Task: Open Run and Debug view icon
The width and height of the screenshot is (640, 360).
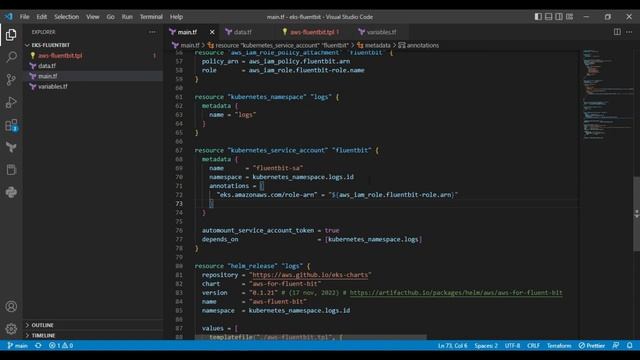Action: click(11, 102)
